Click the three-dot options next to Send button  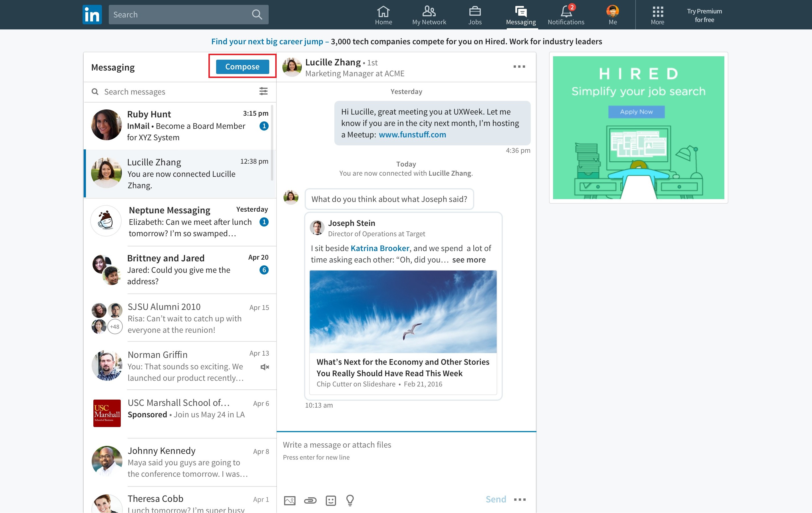tap(520, 499)
